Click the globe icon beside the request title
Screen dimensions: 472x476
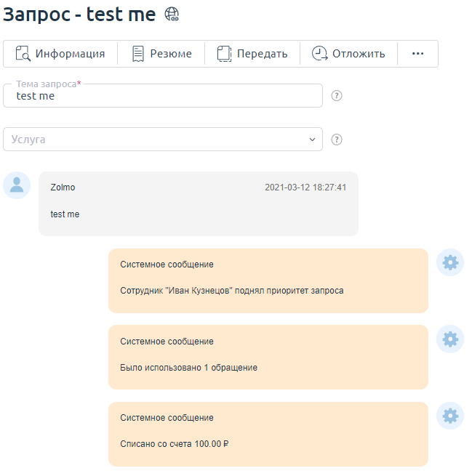point(172,14)
